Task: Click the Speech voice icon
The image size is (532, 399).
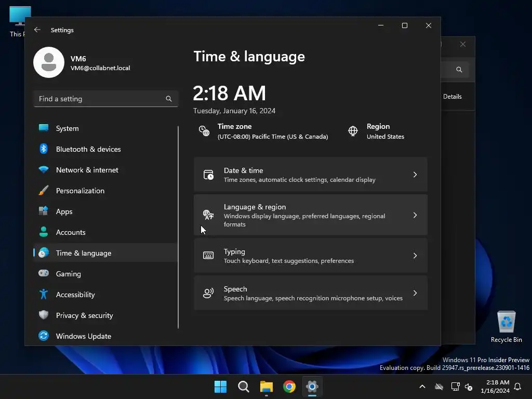Action: coord(208,293)
